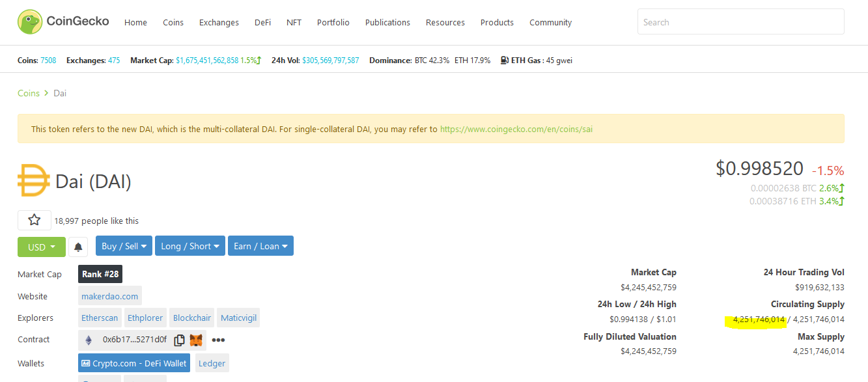Image resolution: width=868 pixels, height=382 pixels.
Task: Focus the Search input field
Action: click(x=740, y=22)
